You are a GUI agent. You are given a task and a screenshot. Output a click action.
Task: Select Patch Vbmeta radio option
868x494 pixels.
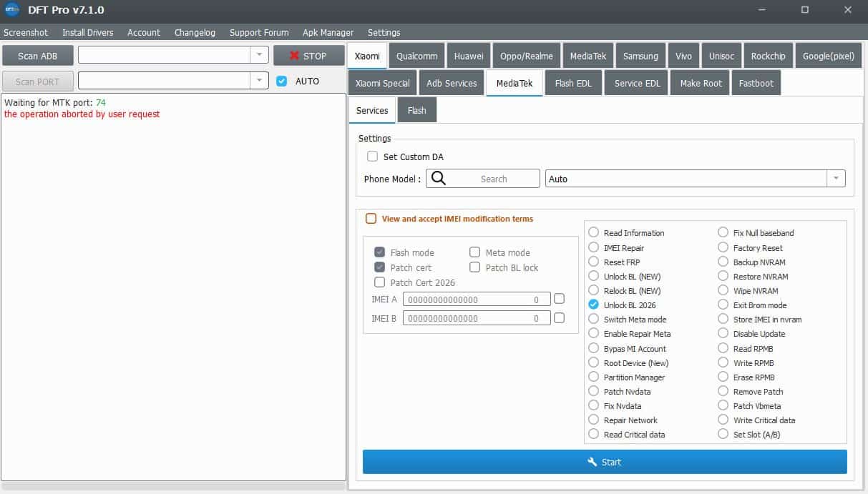coord(723,405)
